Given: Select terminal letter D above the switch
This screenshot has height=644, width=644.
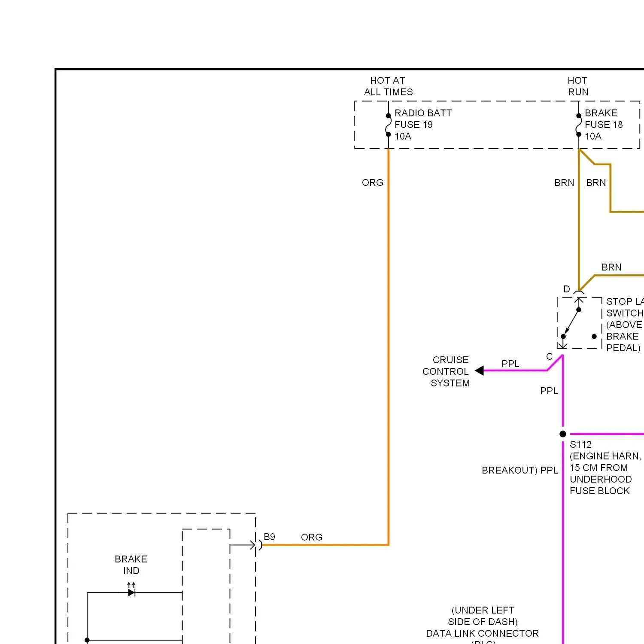Looking at the screenshot, I should pos(567,289).
